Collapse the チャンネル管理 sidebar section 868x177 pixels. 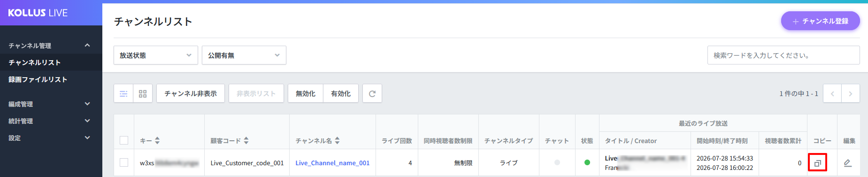(51, 46)
